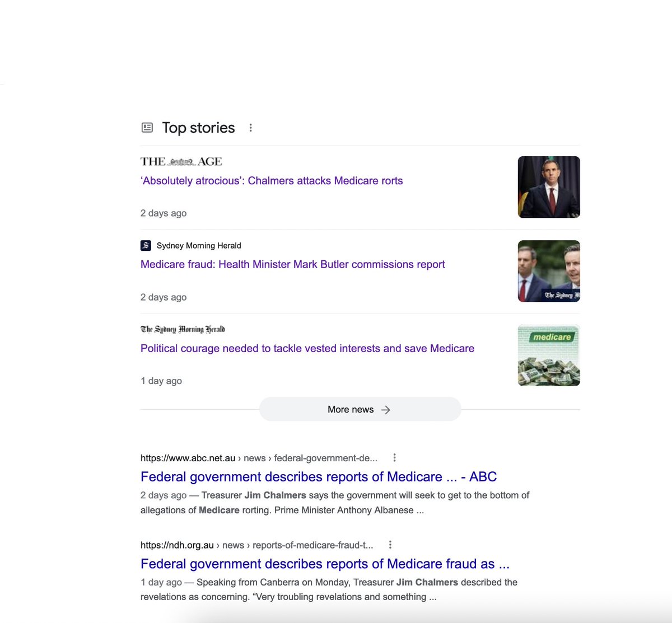Click The Sydney Morning Herald masthead logo

[183, 329]
